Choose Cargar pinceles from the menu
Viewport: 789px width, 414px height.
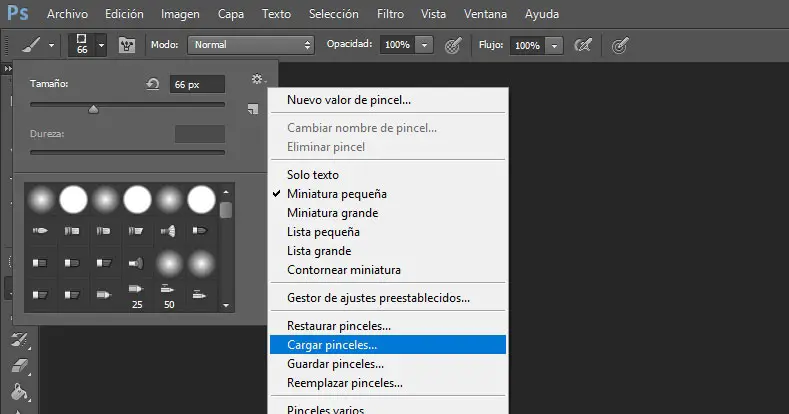[x=332, y=345]
